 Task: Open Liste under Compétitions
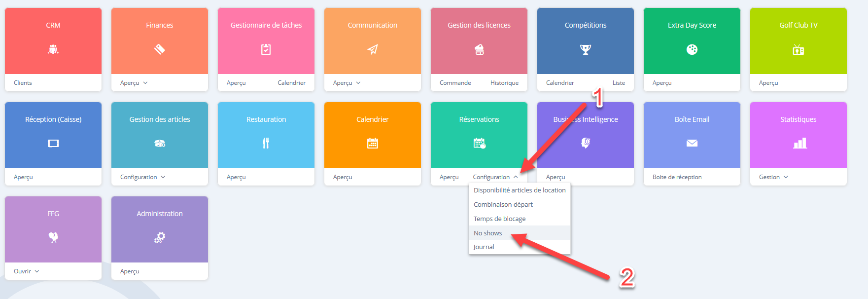619,83
